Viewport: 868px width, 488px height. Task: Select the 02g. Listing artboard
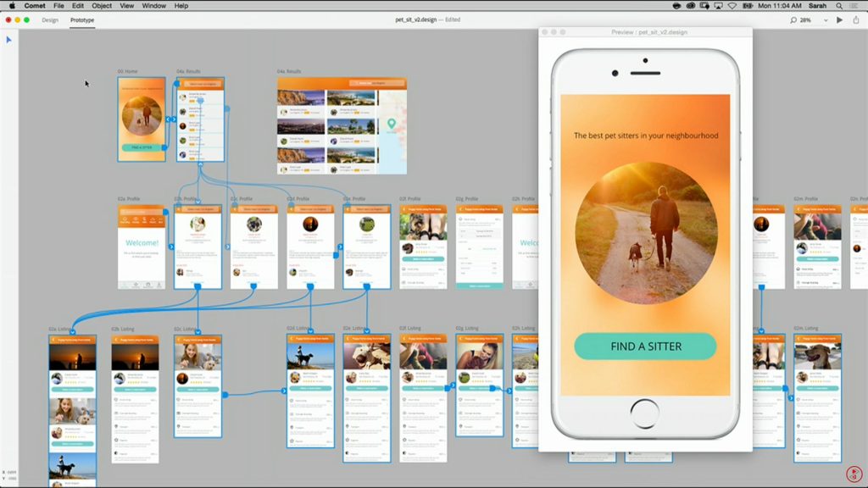(480, 385)
